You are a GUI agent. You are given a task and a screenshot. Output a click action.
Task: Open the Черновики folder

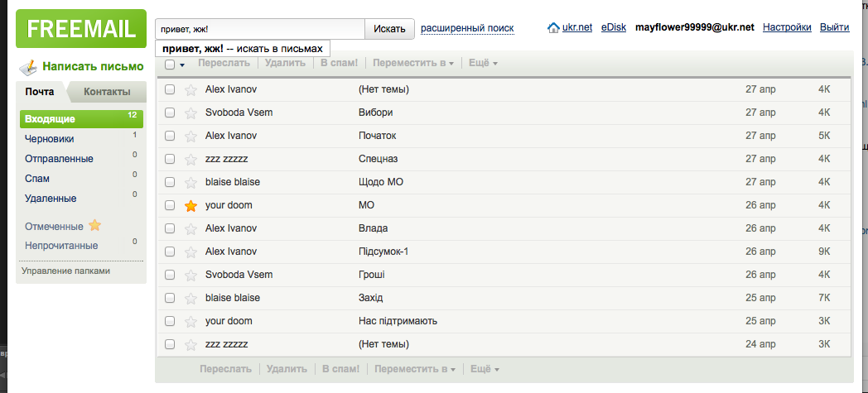click(x=50, y=139)
